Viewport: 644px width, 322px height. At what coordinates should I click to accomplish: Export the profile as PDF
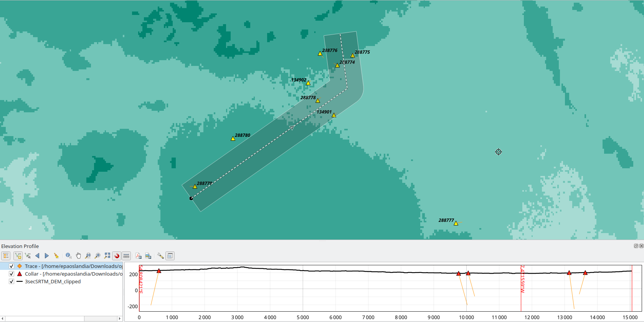coord(139,256)
